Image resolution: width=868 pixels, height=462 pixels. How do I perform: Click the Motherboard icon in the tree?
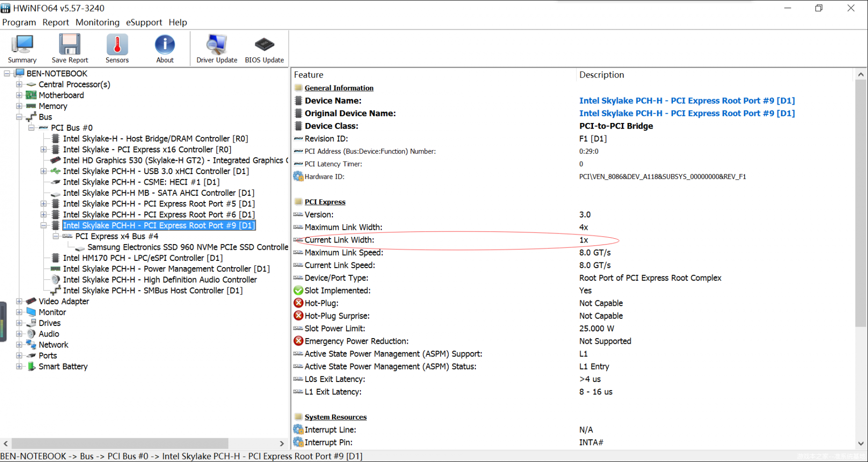point(31,95)
